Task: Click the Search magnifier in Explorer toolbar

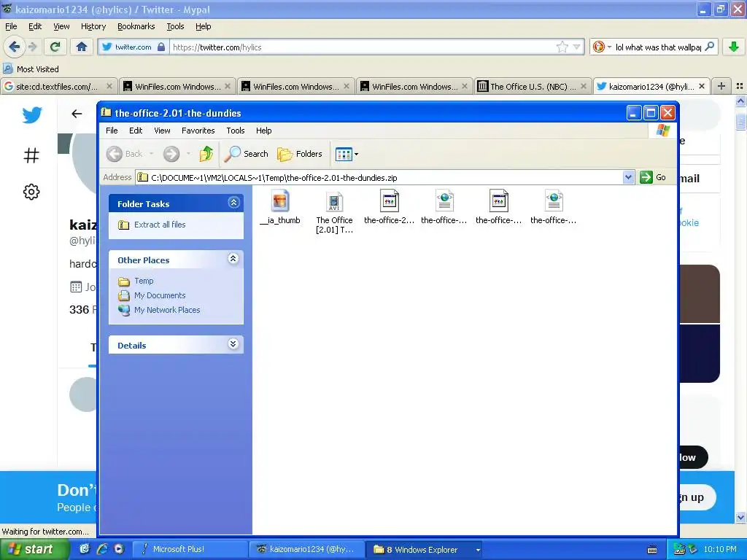Action: [247, 154]
